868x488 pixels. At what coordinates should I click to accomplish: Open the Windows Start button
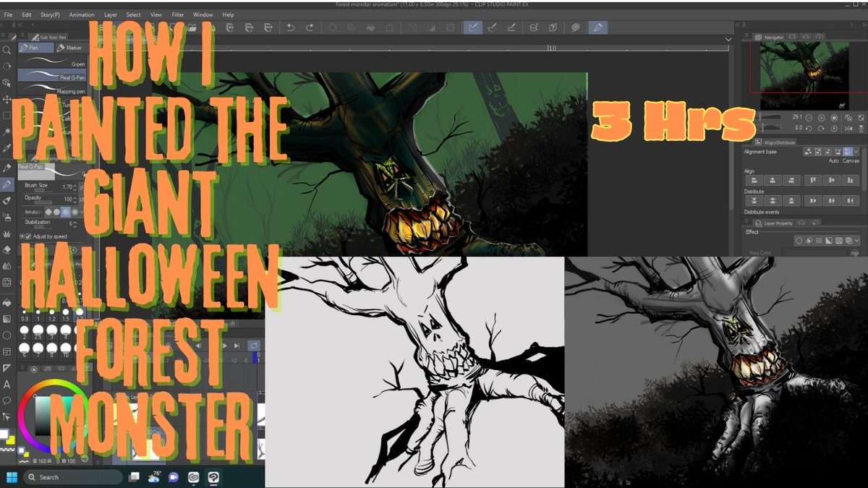(x=12, y=477)
